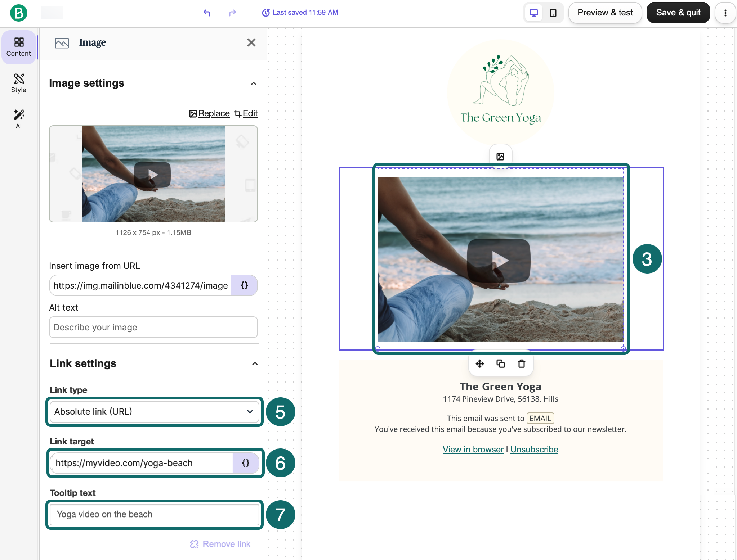Screen dimensions: 737x560
Task: Click personalization braces icon beside image URL
Action: pos(244,285)
